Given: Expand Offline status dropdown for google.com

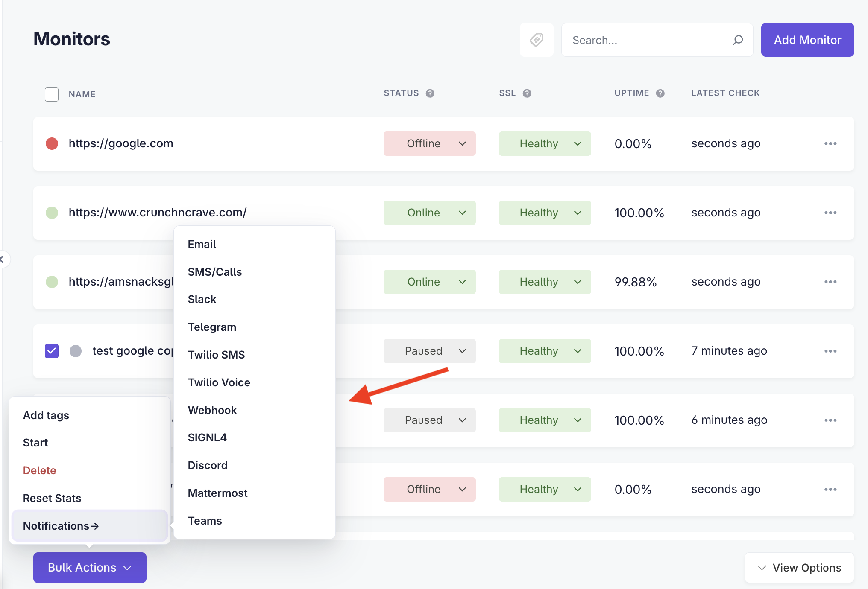Looking at the screenshot, I should coord(430,144).
